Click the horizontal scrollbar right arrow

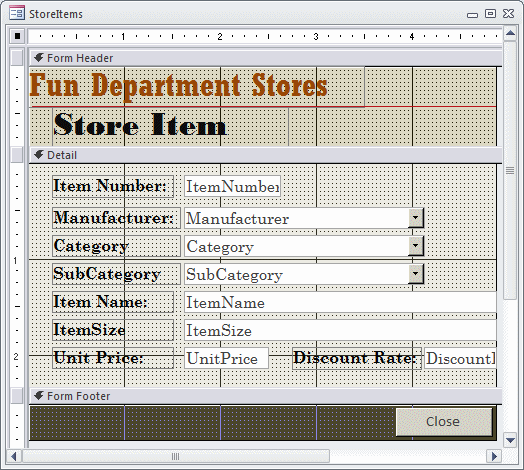[x=494, y=456]
